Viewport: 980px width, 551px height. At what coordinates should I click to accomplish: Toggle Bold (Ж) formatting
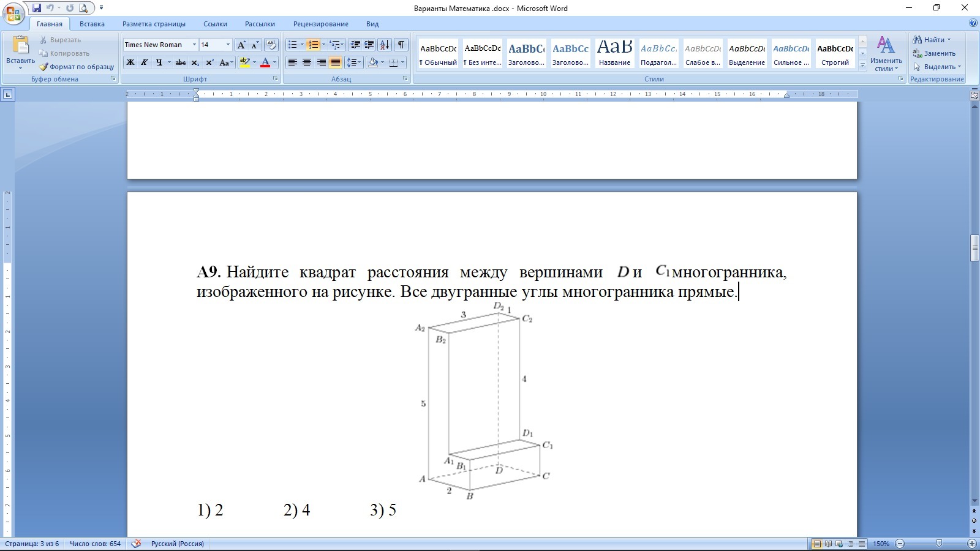click(x=130, y=62)
